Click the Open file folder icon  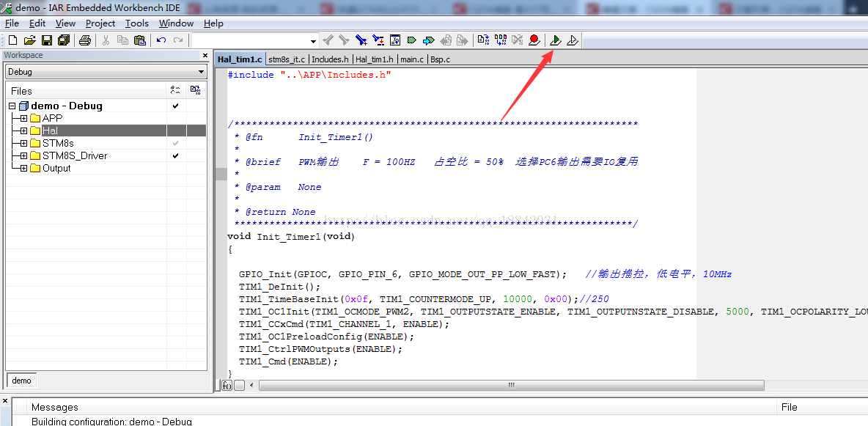pyautogui.click(x=30, y=40)
